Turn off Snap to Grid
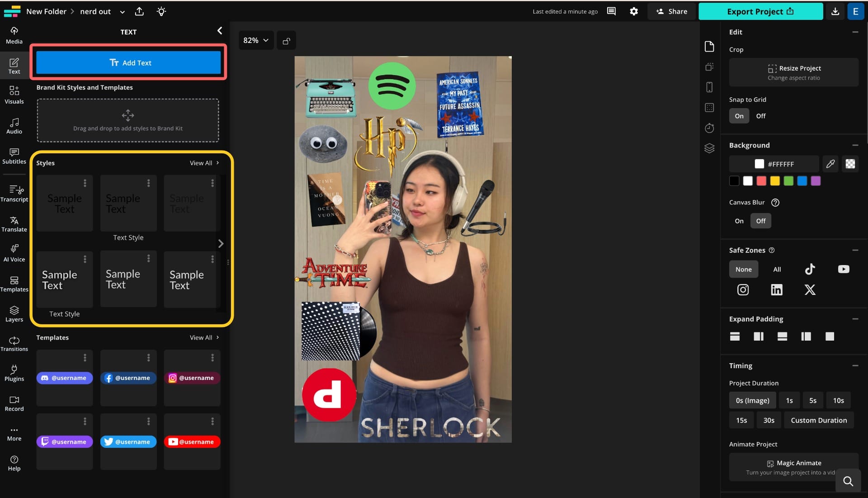 pyautogui.click(x=760, y=116)
